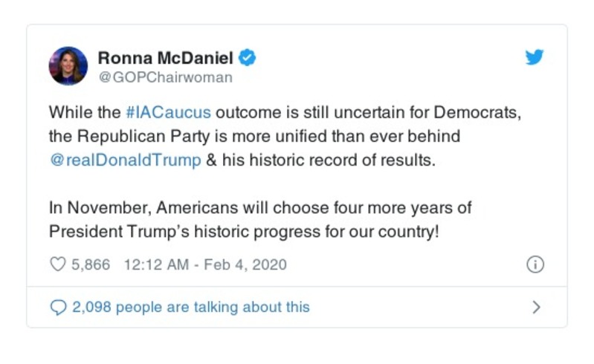View "2,098 people are talking about this"
Viewport: 594px width, 364px height.
tap(190, 307)
